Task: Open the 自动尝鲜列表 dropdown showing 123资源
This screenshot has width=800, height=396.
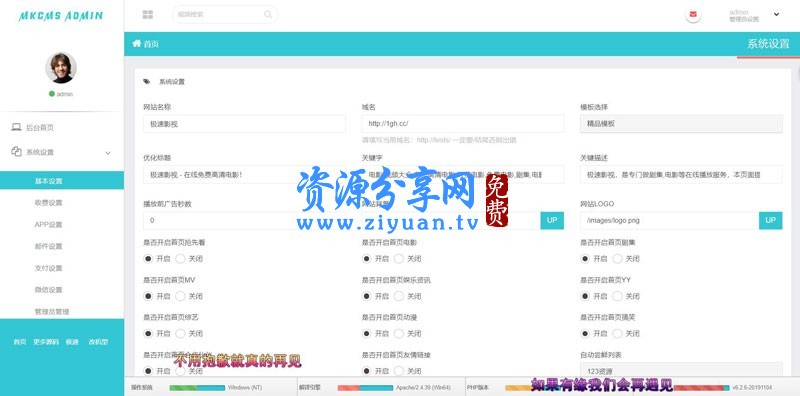Action: pyautogui.click(x=681, y=370)
